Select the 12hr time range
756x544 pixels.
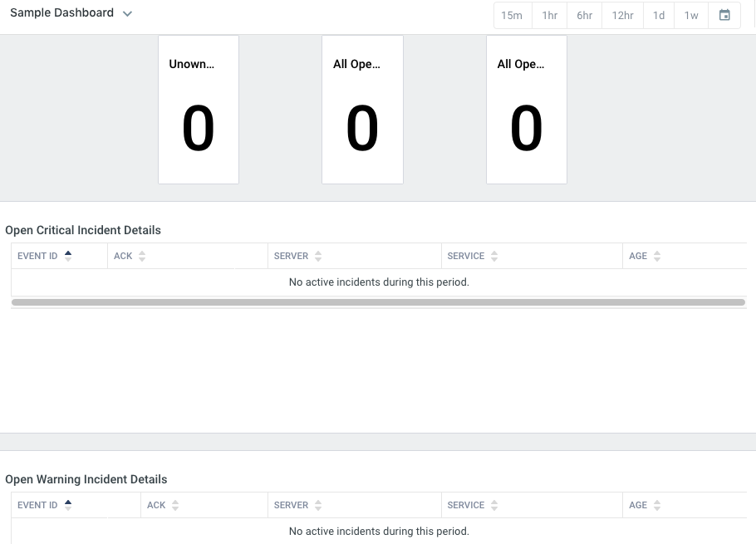coord(622,16)
